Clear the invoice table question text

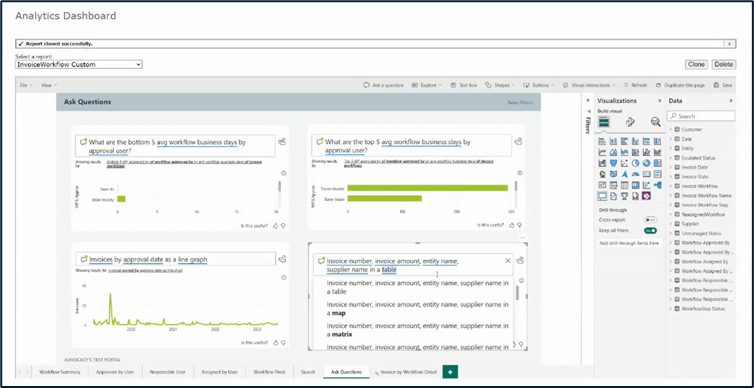(x=507, y=261)
